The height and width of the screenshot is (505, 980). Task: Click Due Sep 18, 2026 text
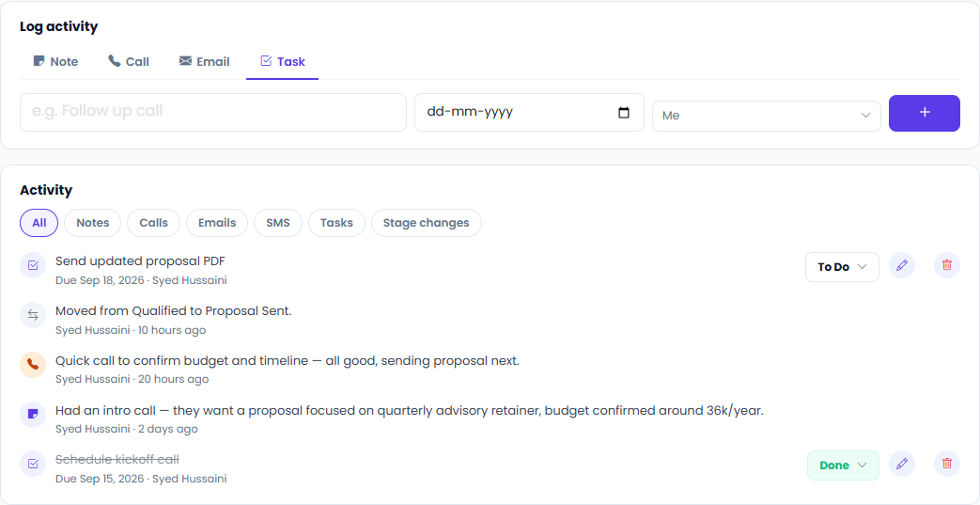[x=99, y=280]
